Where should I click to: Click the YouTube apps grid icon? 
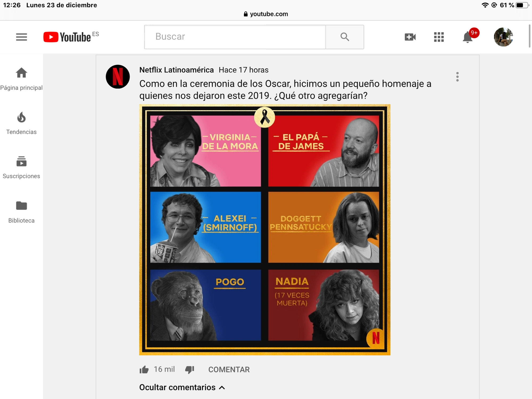coord(438,37)
